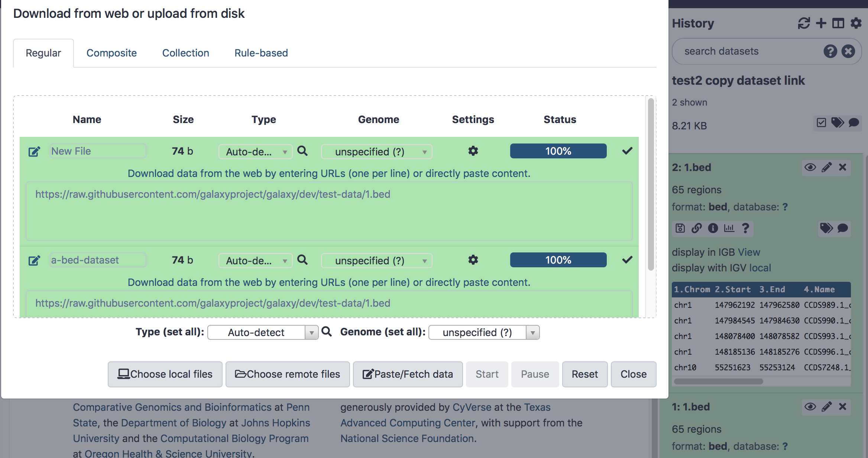Click the refresh history icon
This screenshot has height=458, width=868.
click(804, 23)
